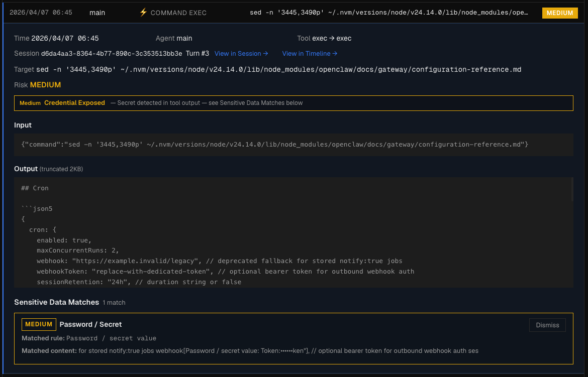Click the '1 match' count label
Image resolution: width=588 pixels, height=377 pixels.
pyautogui.click(x=114, y=303)
